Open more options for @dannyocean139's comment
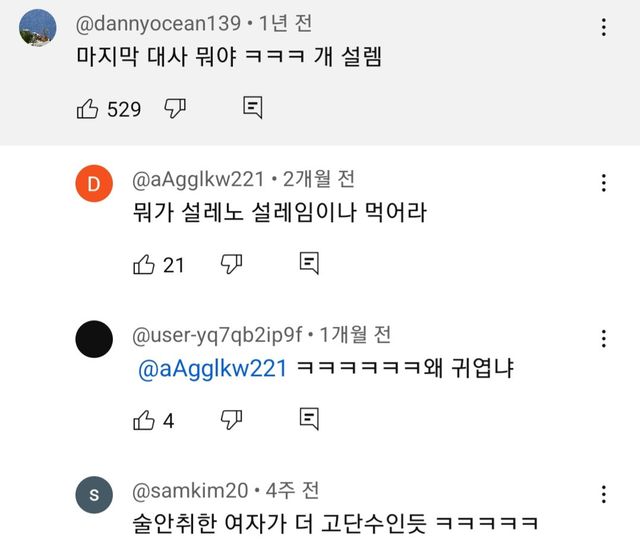 click(x=604, y=27)
